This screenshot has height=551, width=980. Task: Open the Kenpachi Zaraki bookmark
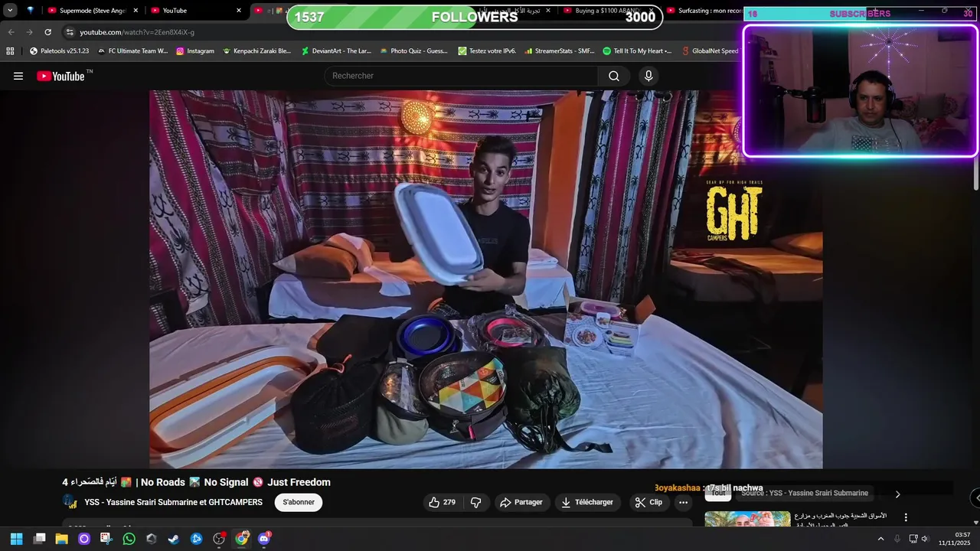256,51
